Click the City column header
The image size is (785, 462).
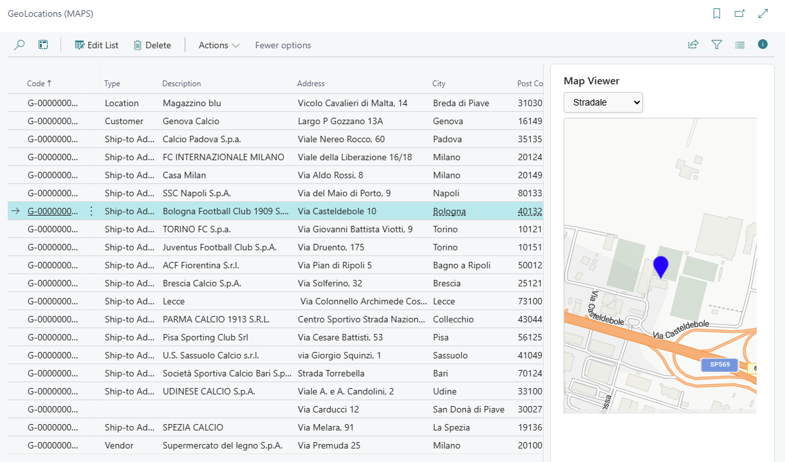(x=439, y=84)
